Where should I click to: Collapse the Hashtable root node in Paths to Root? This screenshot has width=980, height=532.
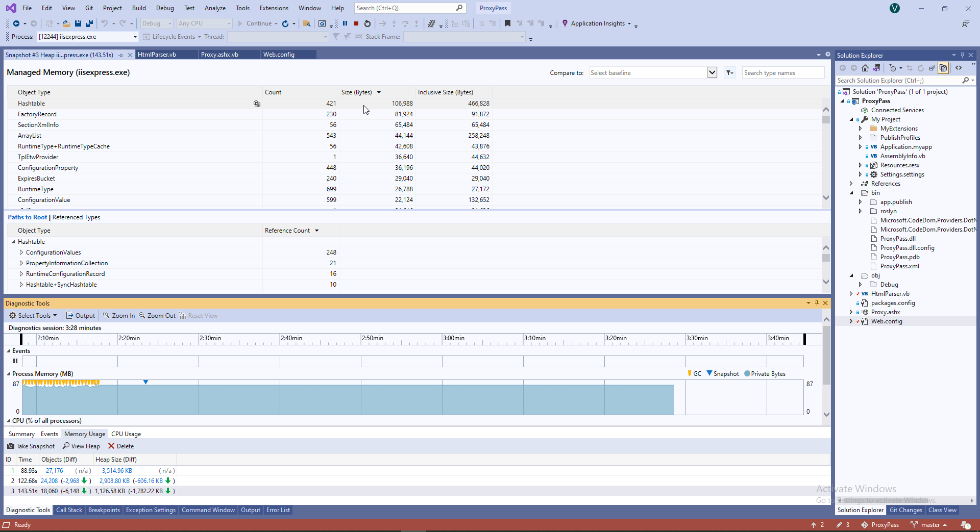pyautogui.click(x=13, y=242)
